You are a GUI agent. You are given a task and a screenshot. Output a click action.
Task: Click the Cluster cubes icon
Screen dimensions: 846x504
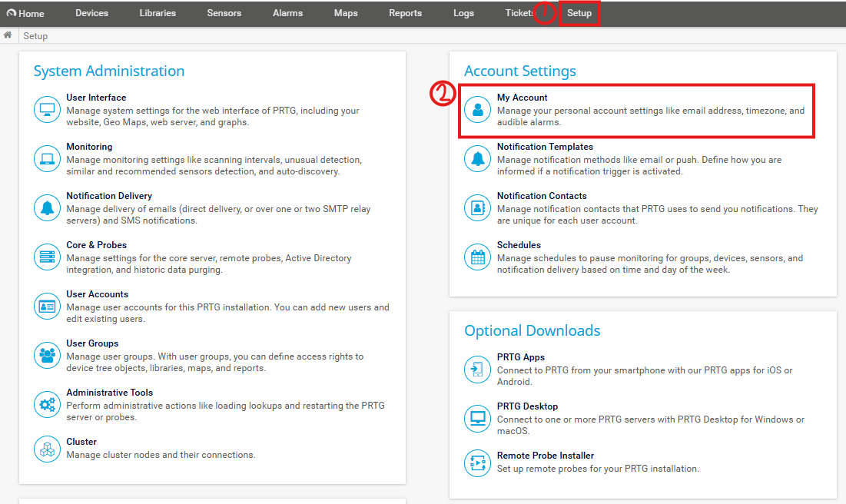point(47,449)
